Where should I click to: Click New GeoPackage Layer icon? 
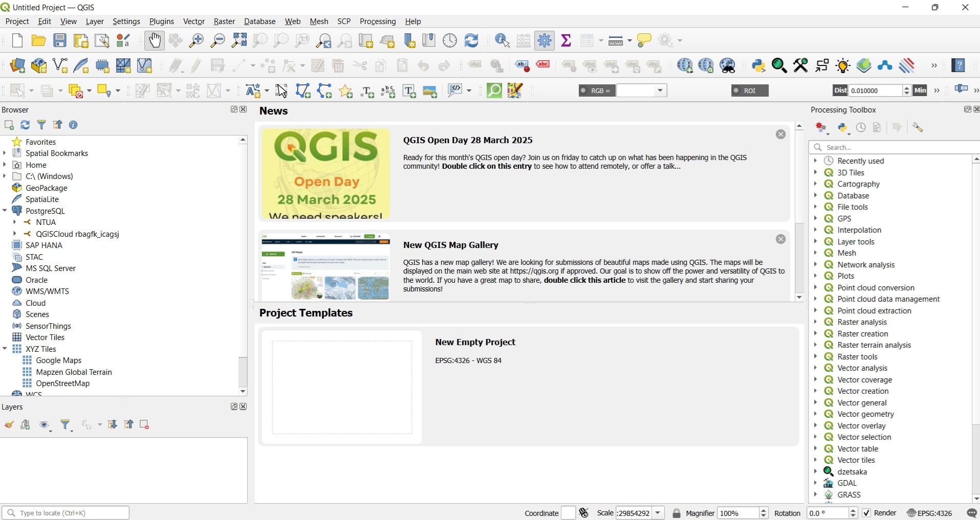click(39, 65)
